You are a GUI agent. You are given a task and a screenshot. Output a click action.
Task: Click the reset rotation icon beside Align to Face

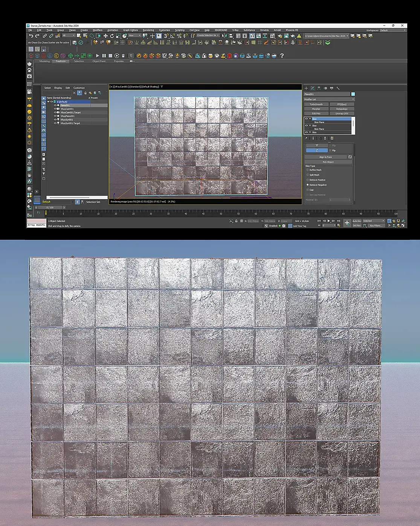350,157
